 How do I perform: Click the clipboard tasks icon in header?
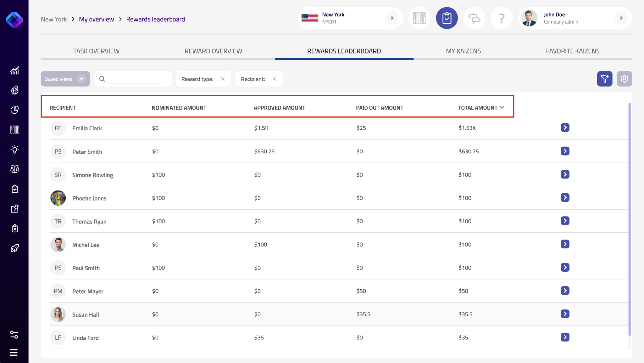click(x=447, y=18)
